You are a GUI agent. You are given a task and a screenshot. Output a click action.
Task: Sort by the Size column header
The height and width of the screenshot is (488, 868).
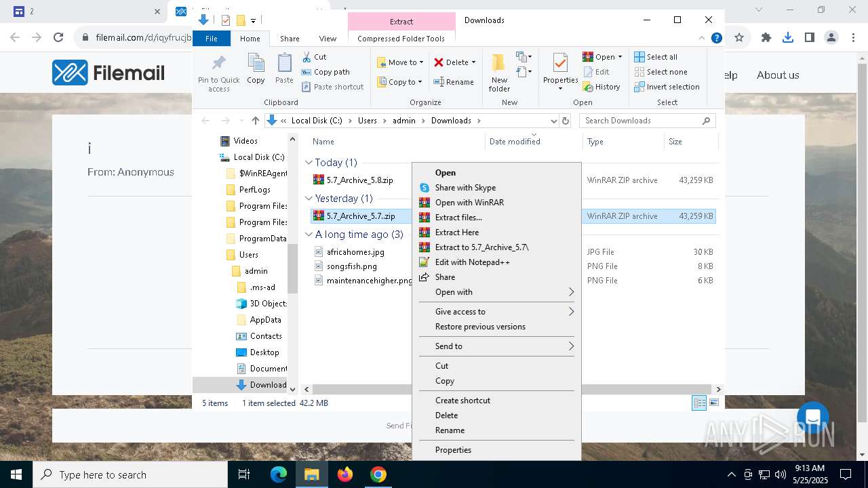(690, 142)
